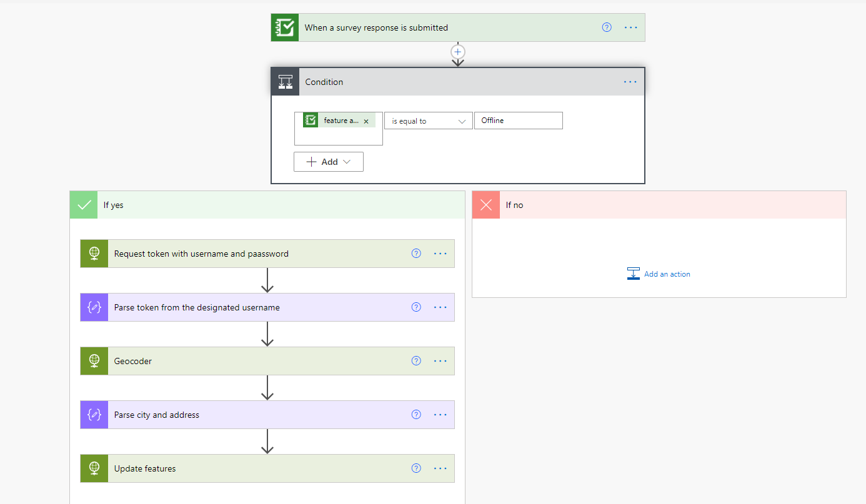Click the help icon on the trigger card
Viewport: 866px width, 504px height.
(606, 27)
